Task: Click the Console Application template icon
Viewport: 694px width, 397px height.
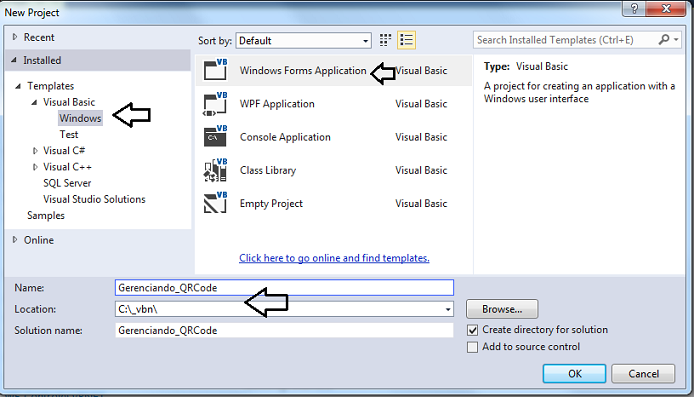Action: (x=216, y=136)
